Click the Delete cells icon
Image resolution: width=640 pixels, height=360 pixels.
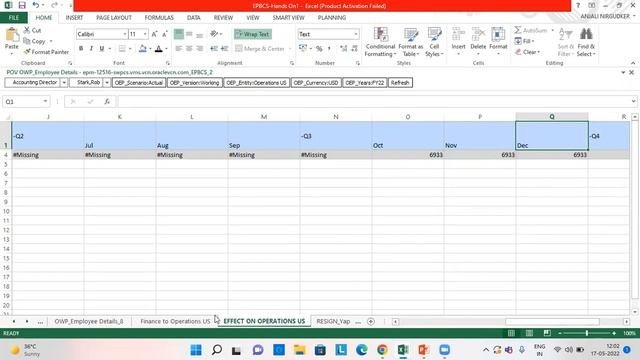[x=478, y=34]
